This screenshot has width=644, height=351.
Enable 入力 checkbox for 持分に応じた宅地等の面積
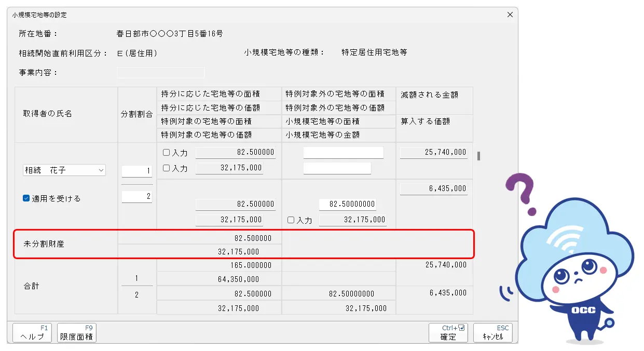click(x=167, y=153)
